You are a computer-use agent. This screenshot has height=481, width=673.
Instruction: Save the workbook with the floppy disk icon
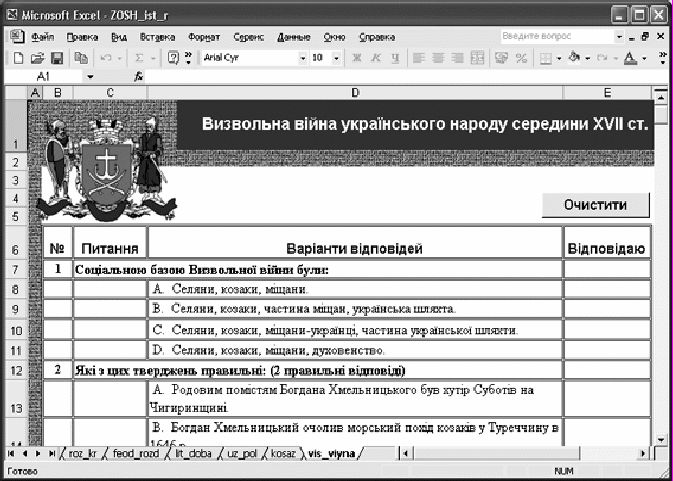coord(57,58)
